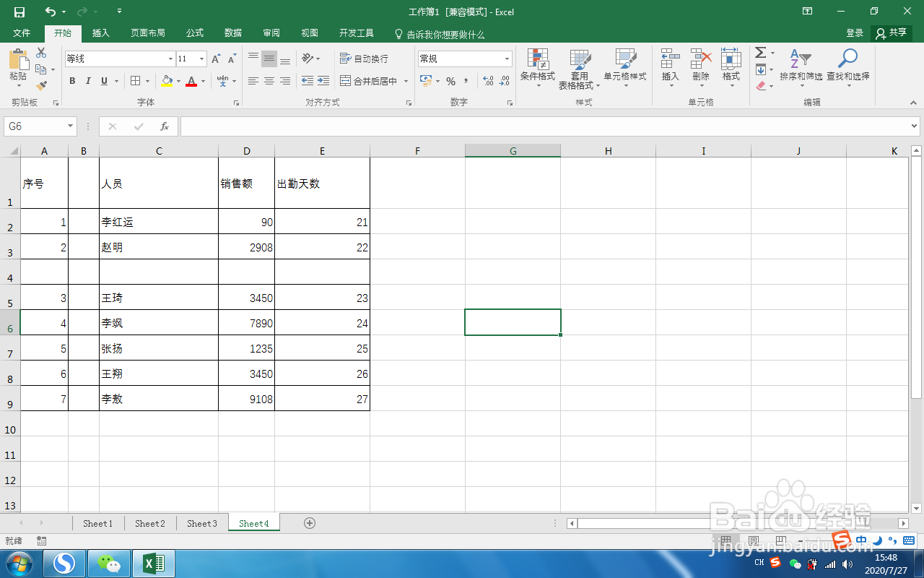Expand the font size dropdown

coord(199,59)
